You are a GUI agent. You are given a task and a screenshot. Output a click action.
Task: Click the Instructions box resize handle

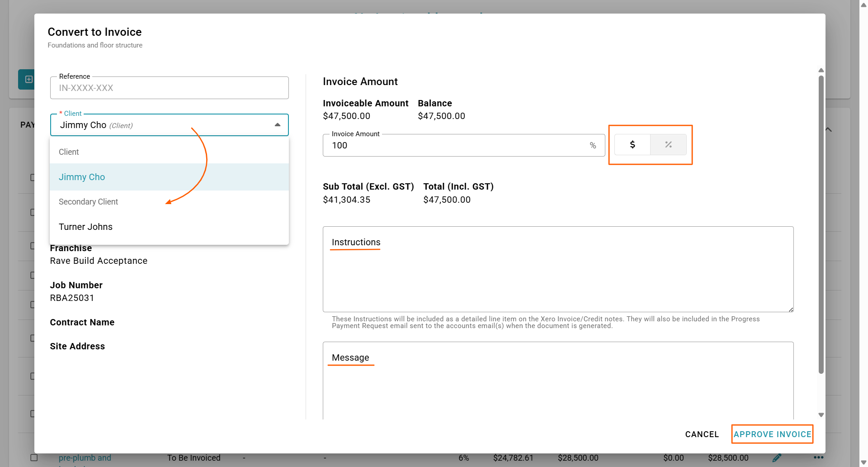point(791,310)
